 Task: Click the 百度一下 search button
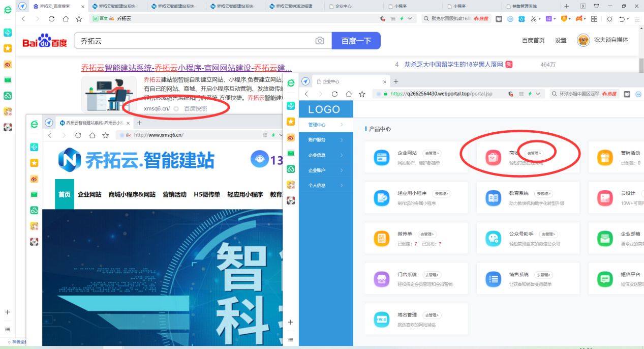click(356, 40)
